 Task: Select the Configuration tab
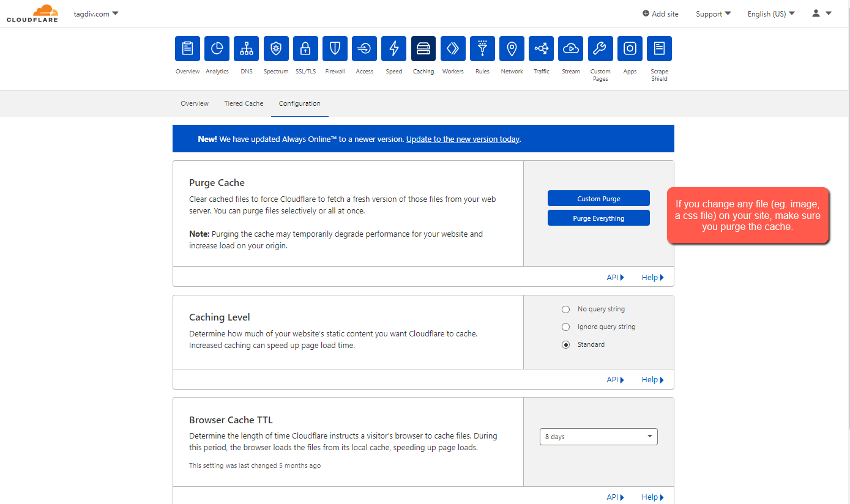coord(300,103)
